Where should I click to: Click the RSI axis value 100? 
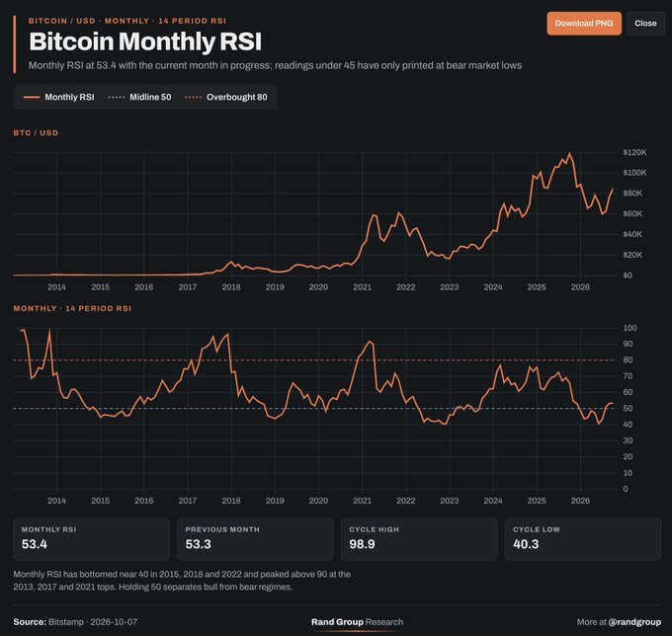630,328
